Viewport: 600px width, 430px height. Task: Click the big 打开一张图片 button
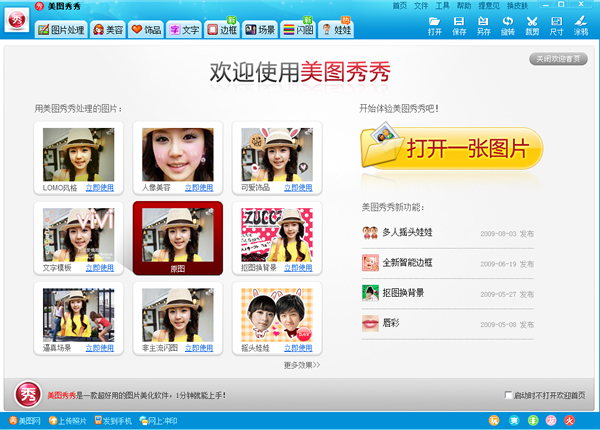tap(453, 149)
